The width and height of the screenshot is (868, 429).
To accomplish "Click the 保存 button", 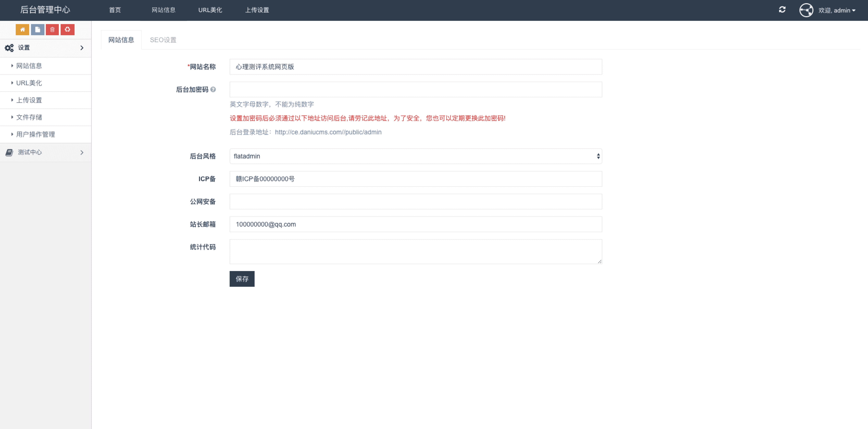I will tap(242, 279).
